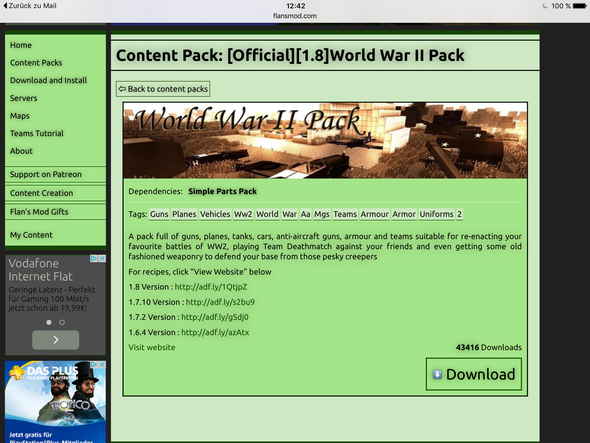Open Download and Install page
Screen dimensions: 590x443
pos(49,80)
